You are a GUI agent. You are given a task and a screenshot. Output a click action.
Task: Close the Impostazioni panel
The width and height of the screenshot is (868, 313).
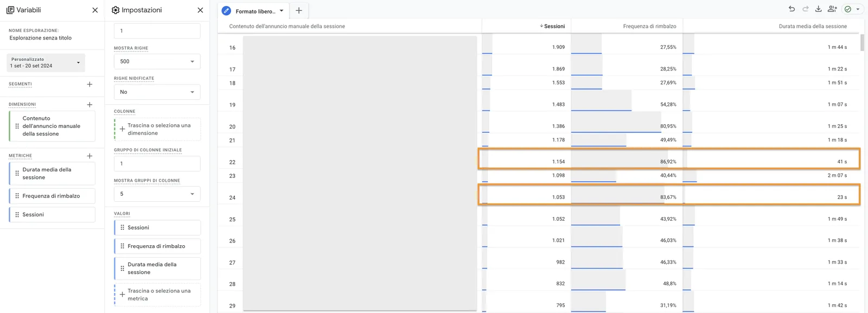200,10
